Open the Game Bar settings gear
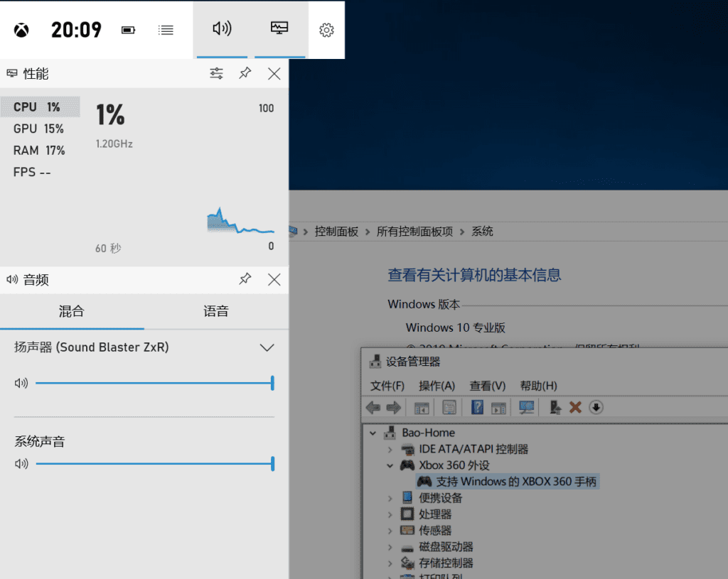Screen dimensions: 728x579 (326, 30)
